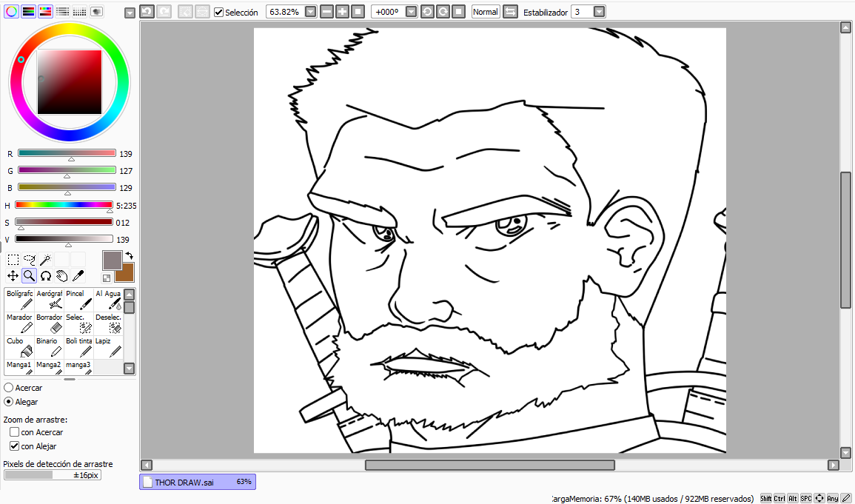Open the rotation angle dropdown
The image size is (855, 504).
411,12
